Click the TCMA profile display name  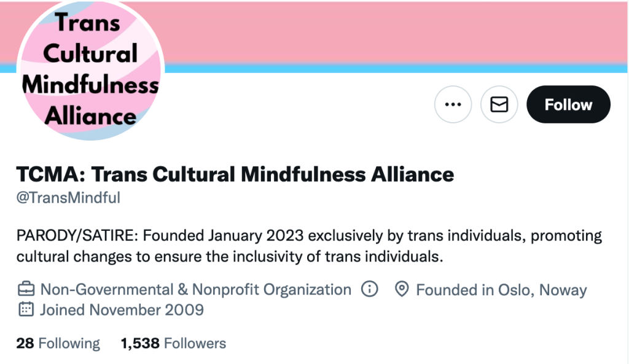(235, 175)
